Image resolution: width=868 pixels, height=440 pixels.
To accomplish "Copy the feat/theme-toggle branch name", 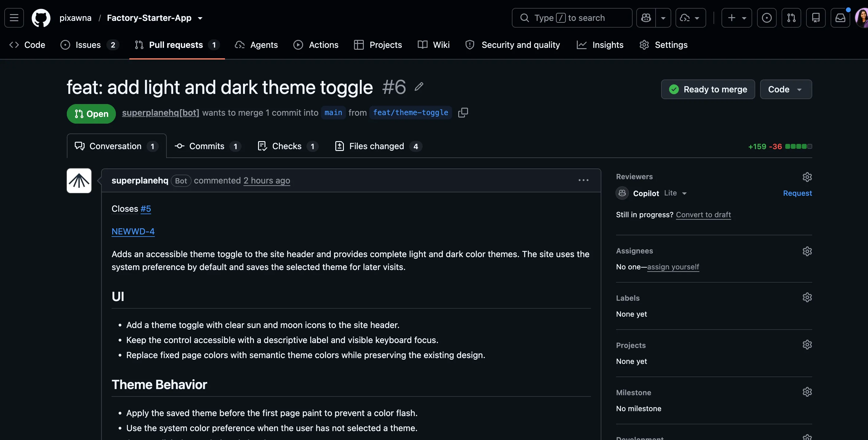I will pos(463,113).
